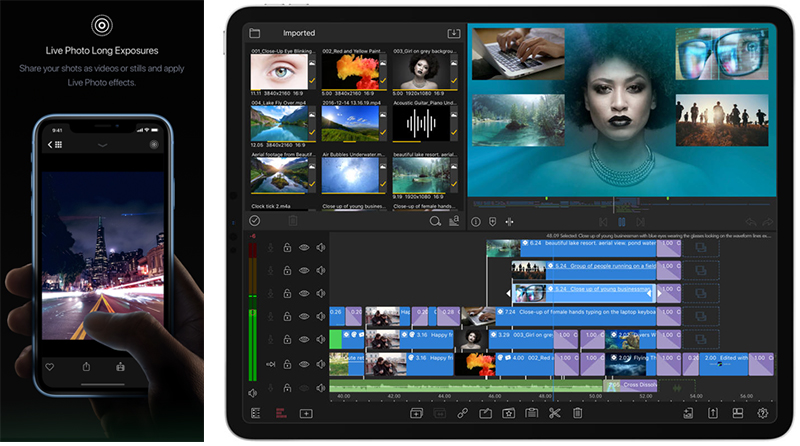This screenshot has height=446, width=800.
Task: Go back to the grid in the phone app
Action: pos(55,145)
